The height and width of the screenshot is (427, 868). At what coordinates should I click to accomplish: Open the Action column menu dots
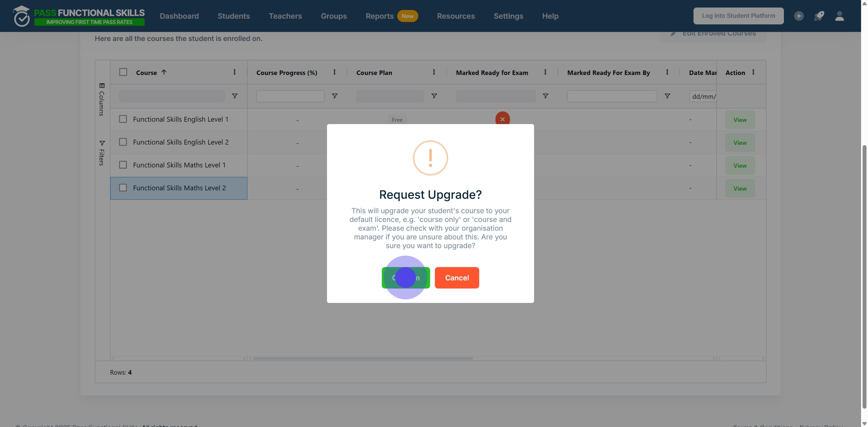(x=753, y=72)
